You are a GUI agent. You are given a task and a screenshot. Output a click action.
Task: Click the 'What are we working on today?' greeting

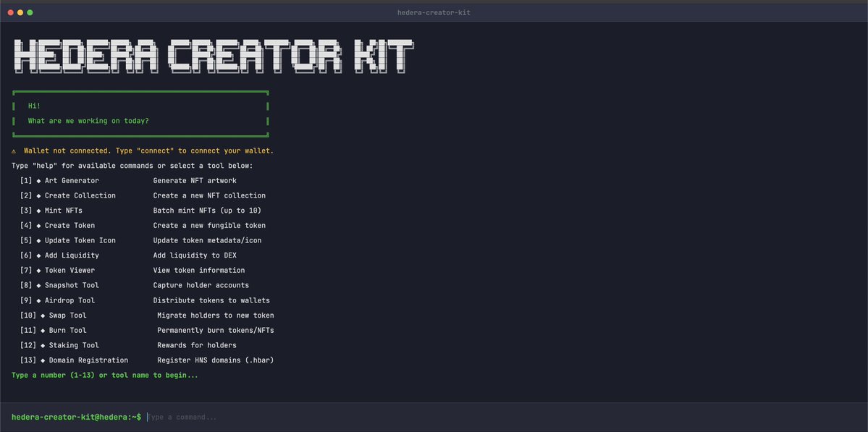click(88, 121)
